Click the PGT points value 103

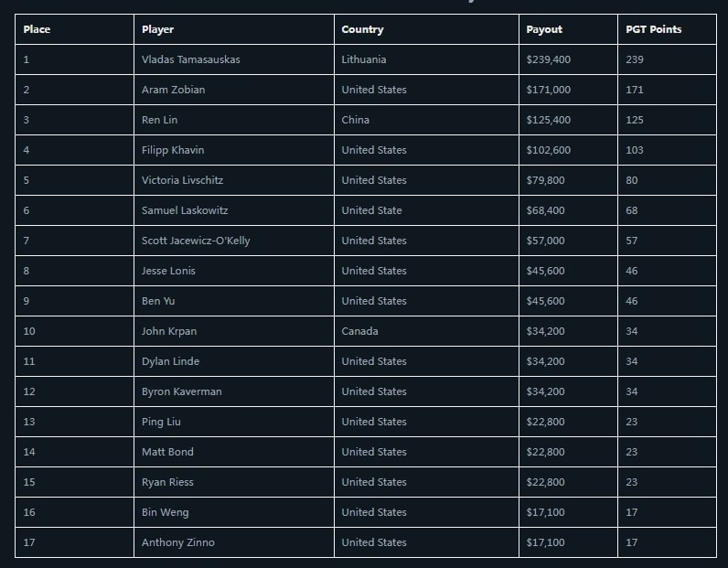635,150
